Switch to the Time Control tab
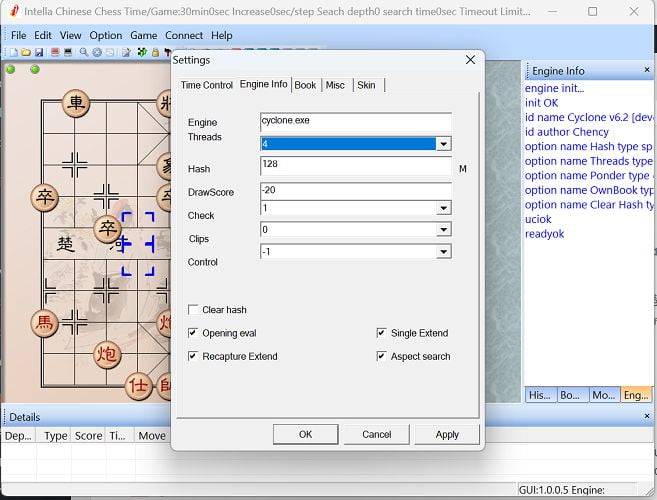 [x=206, y=85]
